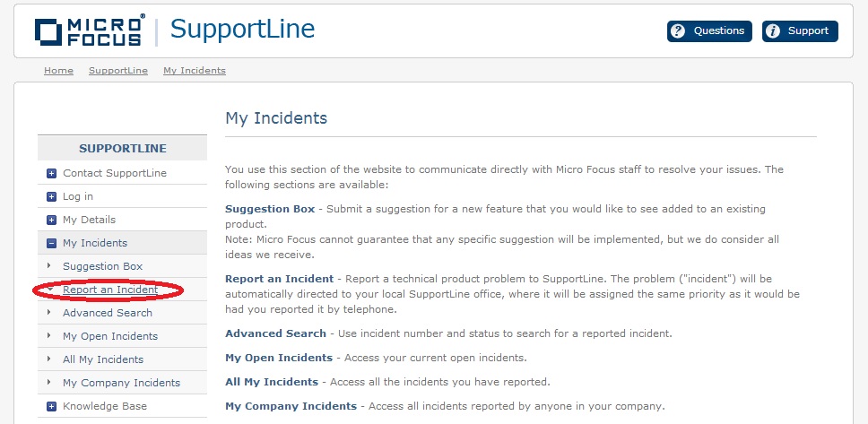The height and width of the screenshot is (424, 868).
Task: Expand the My Details section
Action: [51, 220]
